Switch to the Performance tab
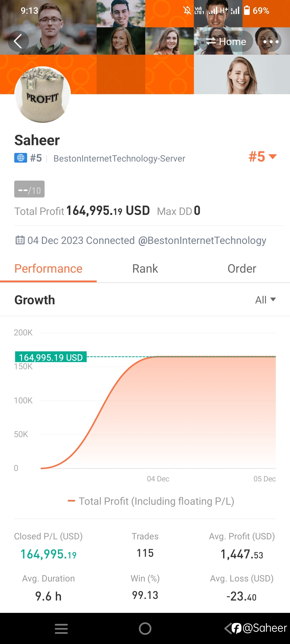This screenshot has height=644, width=290. point(48,269)
